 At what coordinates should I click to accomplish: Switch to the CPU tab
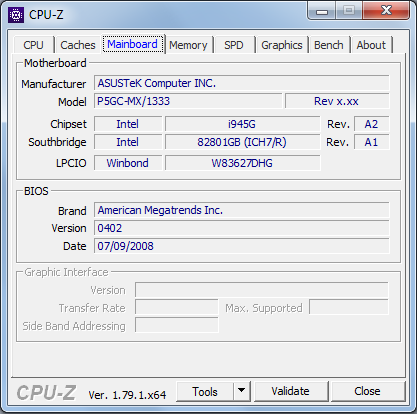(33, 45)
